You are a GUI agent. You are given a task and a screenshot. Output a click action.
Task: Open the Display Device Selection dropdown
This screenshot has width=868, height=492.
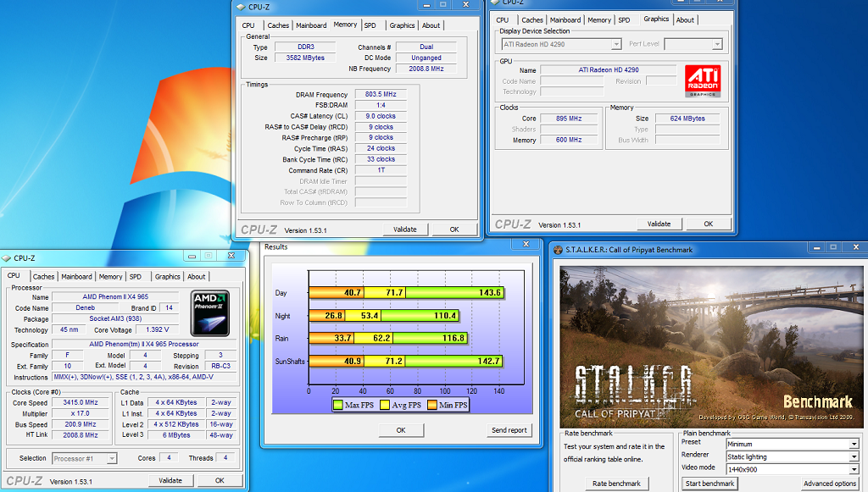[560, 44]
